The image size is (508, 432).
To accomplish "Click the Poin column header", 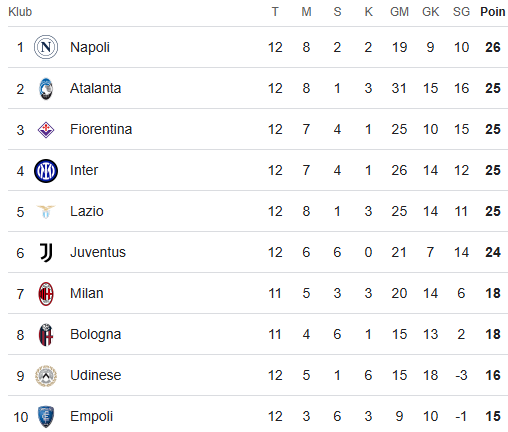I will pos(493,12).
